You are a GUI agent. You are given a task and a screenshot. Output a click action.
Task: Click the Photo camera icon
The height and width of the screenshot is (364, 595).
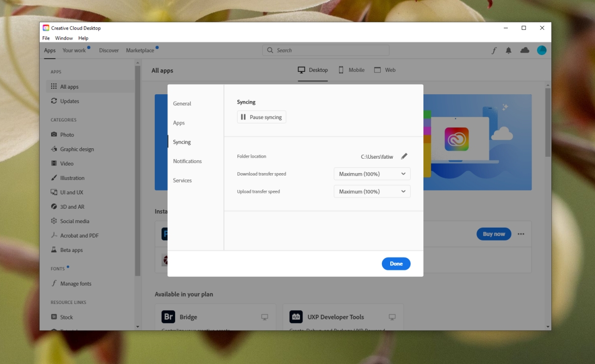tap(54, 134)
